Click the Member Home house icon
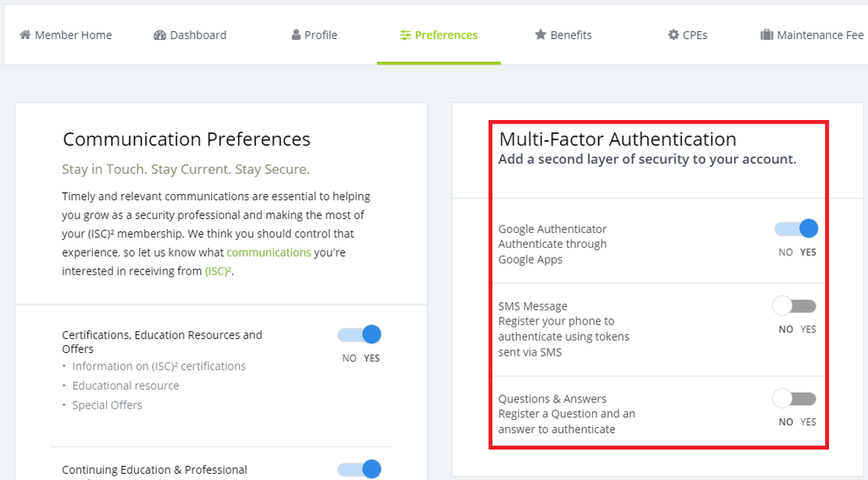The width and height of the screenshot is (868, 480). pyautogui.click(x=24, y=36)
